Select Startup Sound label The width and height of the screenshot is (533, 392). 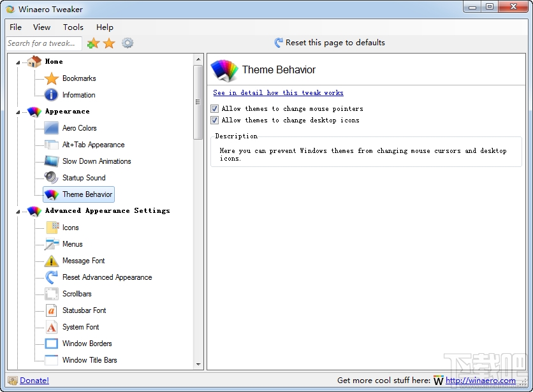pyautogui.click(x=84, y=178)
